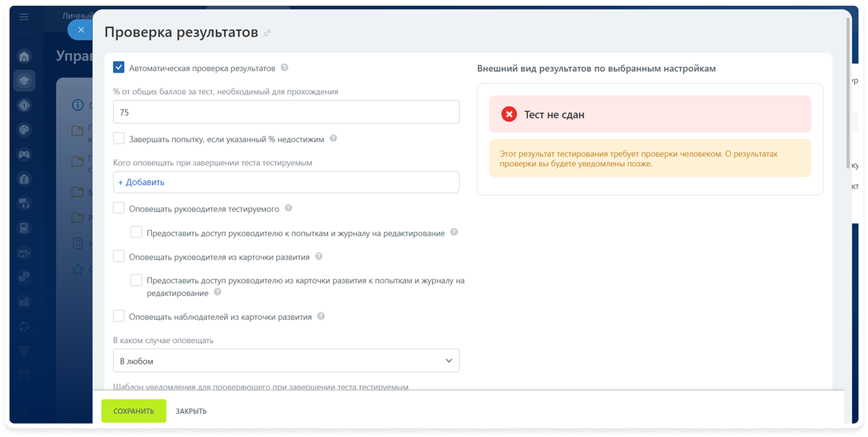The height and width of the screenshot is (437, 868).
Task: Uncheck Автоматическая проверка результатов
Action: 119,67
